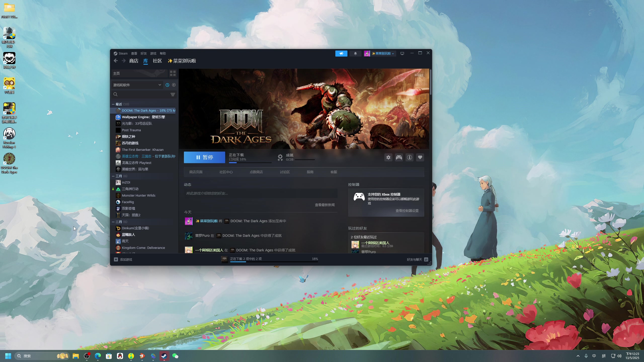The image size is (644, 362).
Task: Open the 商店页面 link
Action: point(196,172)
